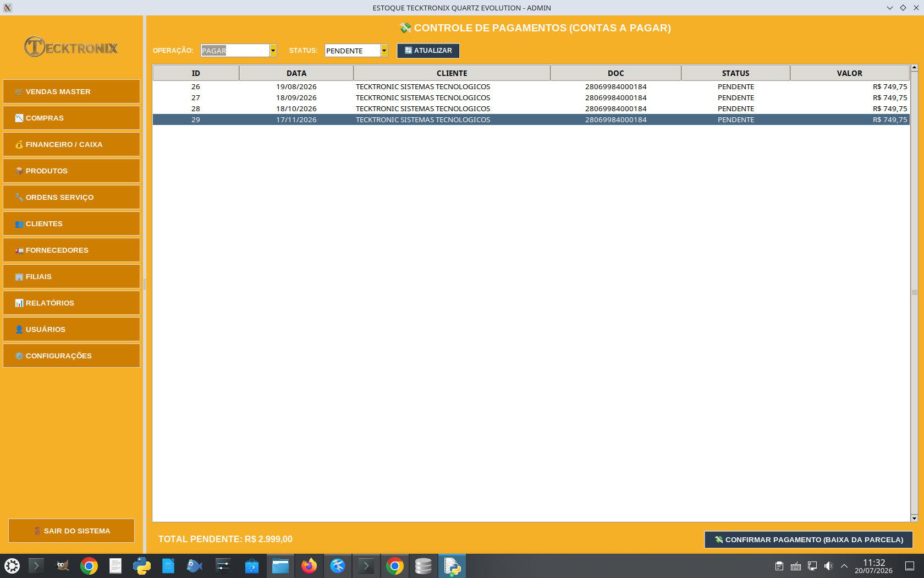Open system settings sliders icon in taskbar
The height and width of the screenshot is (578, 924).
[x=223, y=566]
